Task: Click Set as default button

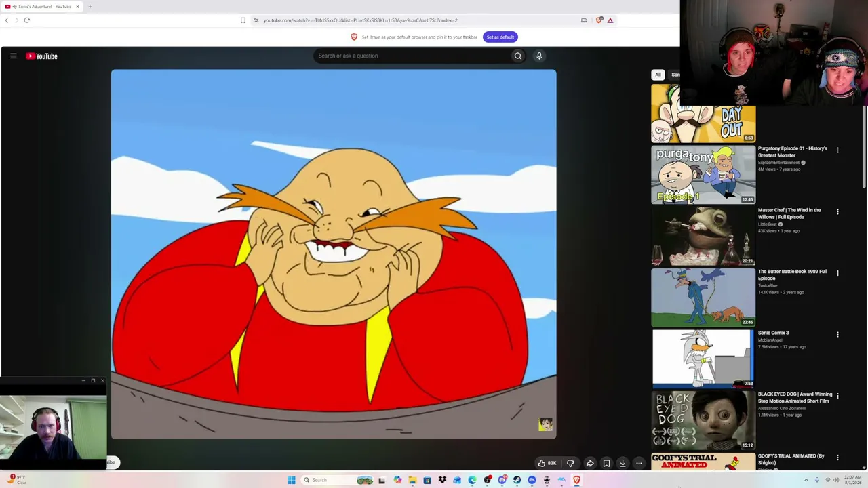Action: coord(500,37)
